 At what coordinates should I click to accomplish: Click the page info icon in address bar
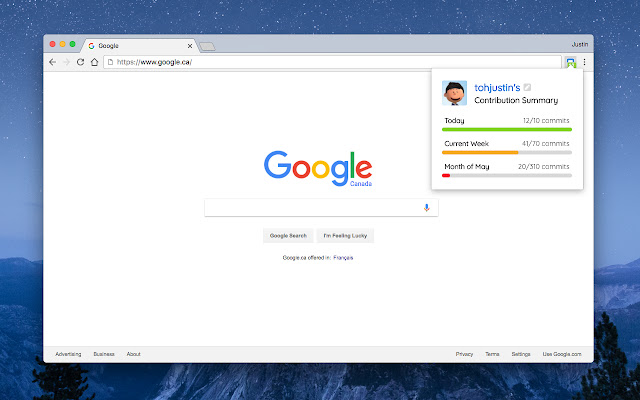(110, 62)
